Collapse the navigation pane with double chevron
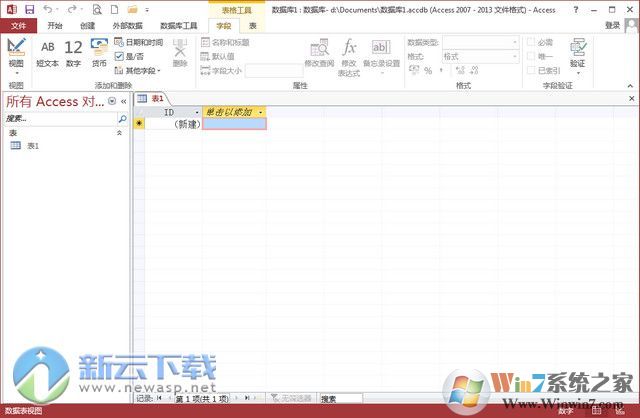The height and width of the screenshot is (418, 640). 124,101
